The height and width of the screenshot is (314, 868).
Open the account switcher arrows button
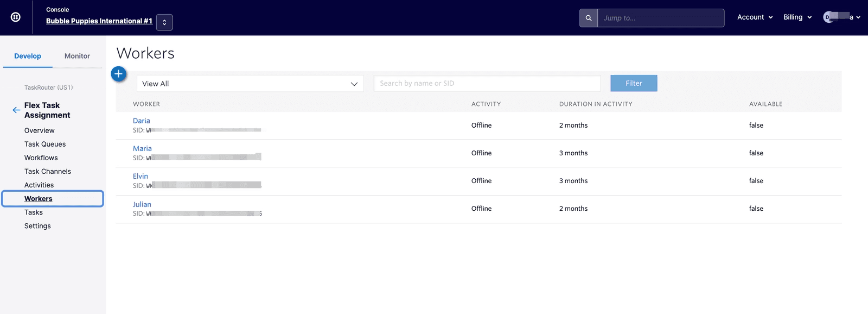[164, 22]
